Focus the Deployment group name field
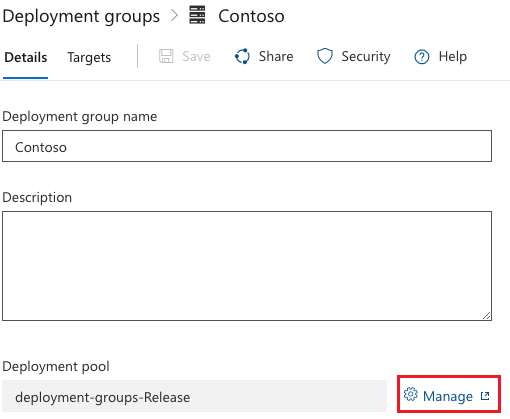510x419 pixels. pyautogui.click(x=247, y=146)
